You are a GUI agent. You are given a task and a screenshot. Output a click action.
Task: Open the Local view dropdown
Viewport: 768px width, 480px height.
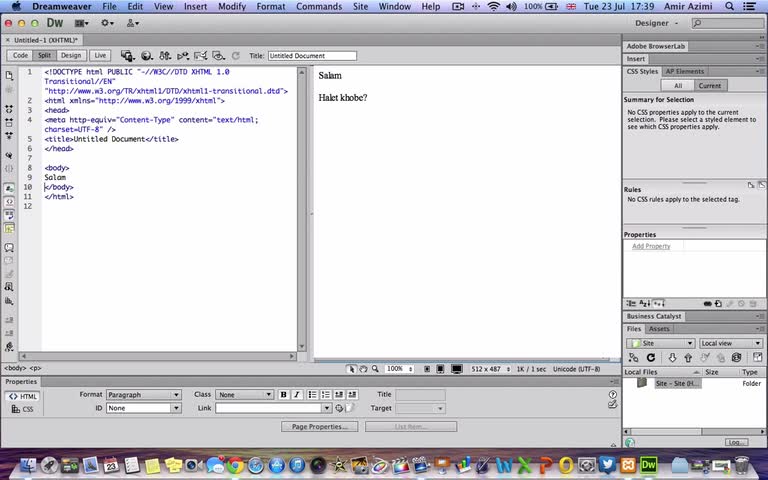click(x=731, y=343)
